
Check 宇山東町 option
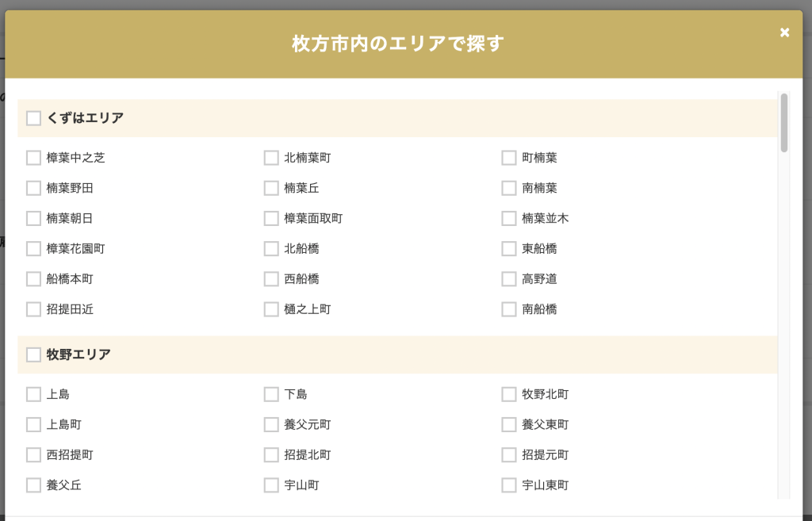(509, 485)
